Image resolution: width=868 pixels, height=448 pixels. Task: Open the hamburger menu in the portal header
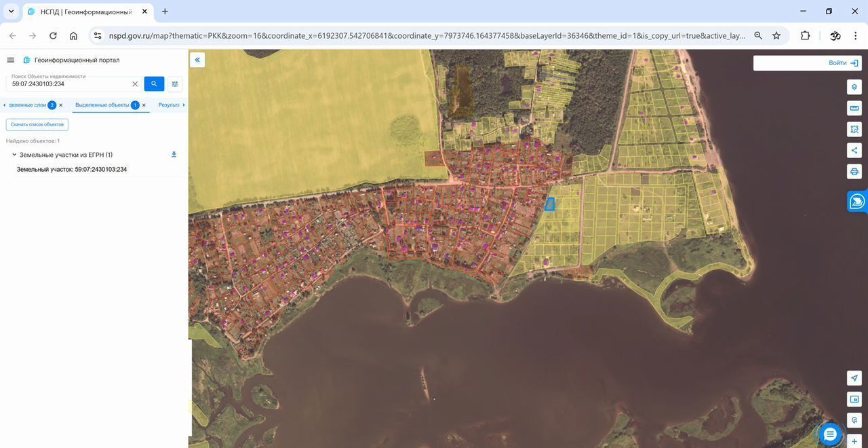click(10, 60)
